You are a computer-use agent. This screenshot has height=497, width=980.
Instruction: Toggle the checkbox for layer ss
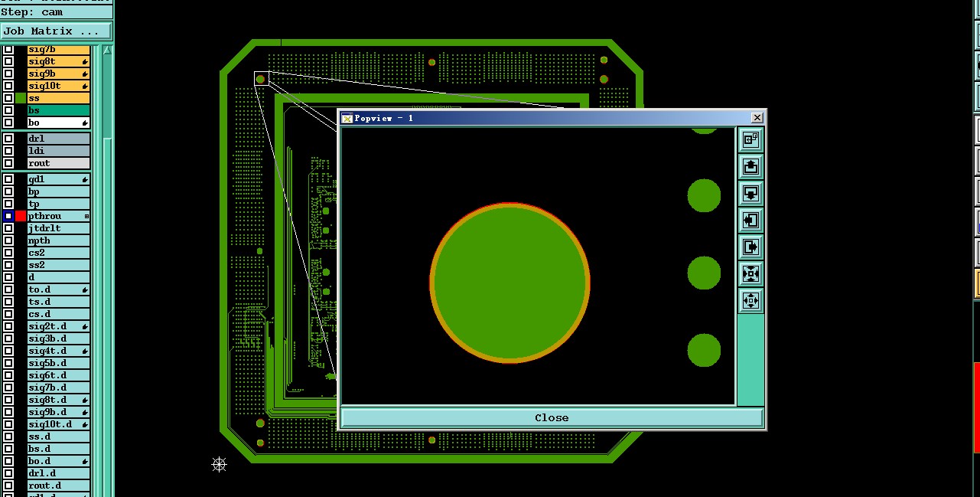pyautogui.click(x=8, y=98)
